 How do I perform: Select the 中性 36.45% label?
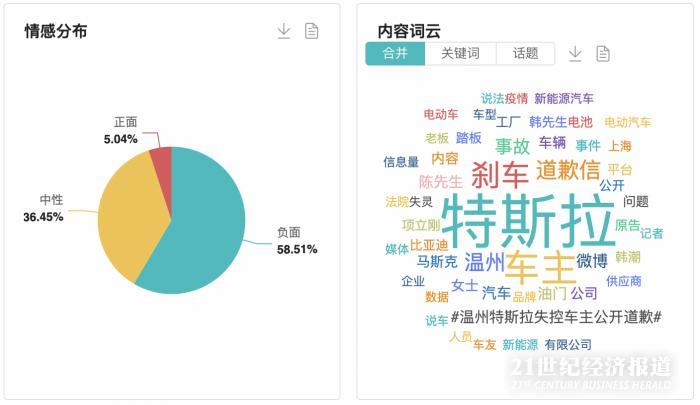[x=43, y=208]
